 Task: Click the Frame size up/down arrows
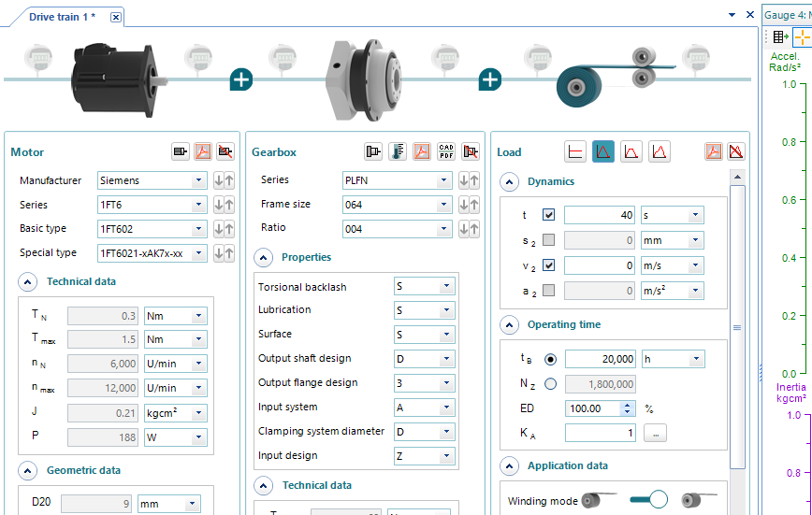click(469, 205)
